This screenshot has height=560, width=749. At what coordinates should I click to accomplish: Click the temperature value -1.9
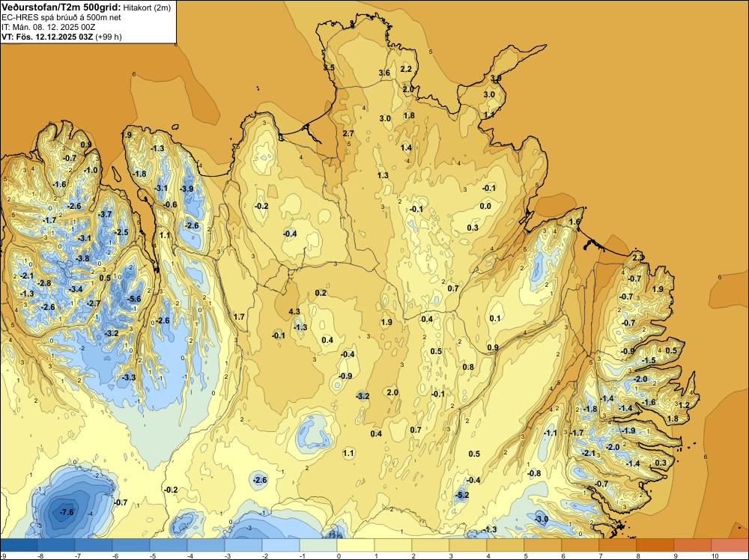click(x=628, y=430)
